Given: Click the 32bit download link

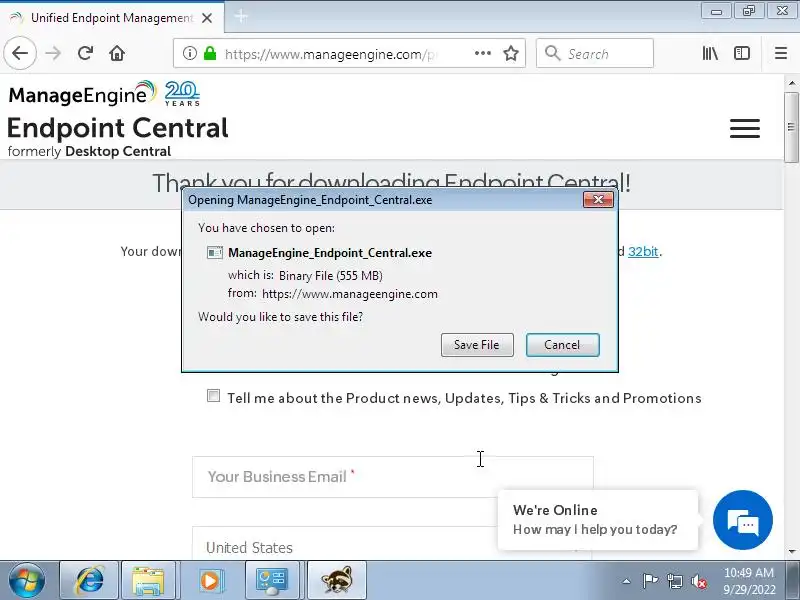Looking at the screenshot, I should 643,252.
